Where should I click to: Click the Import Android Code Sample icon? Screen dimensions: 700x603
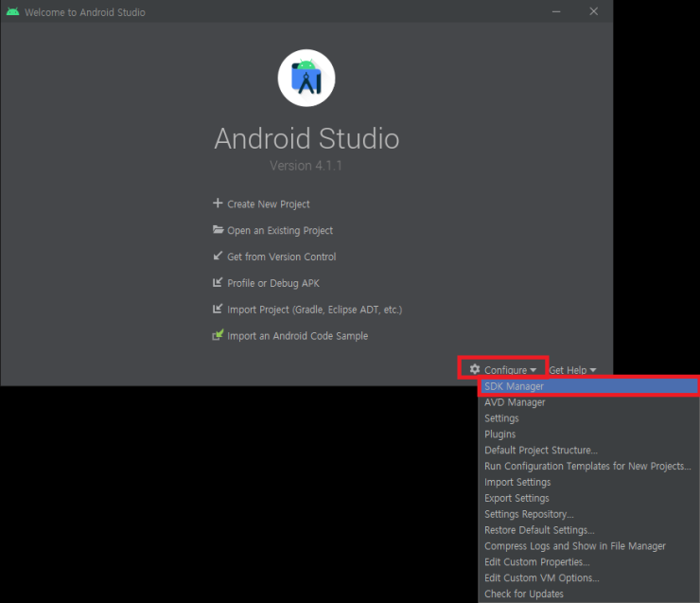[x=218, y=335]
